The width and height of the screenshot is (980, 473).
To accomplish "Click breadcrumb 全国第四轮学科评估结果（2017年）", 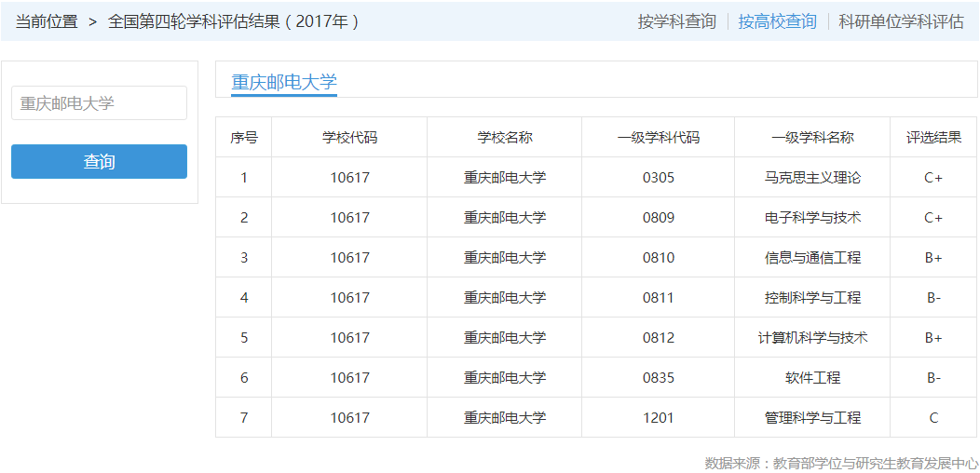I will [x=234, y=21].
